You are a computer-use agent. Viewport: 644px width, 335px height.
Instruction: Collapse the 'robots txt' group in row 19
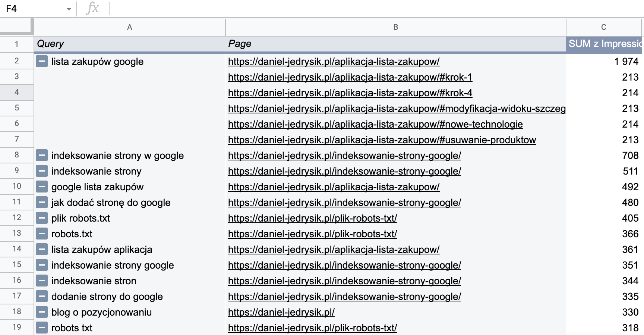coord(42,328)
